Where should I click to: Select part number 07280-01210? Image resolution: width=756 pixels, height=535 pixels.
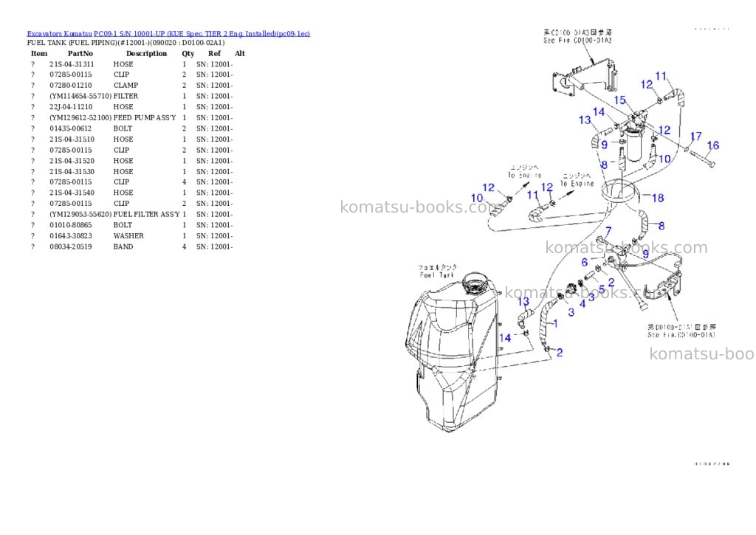(70, 86)
